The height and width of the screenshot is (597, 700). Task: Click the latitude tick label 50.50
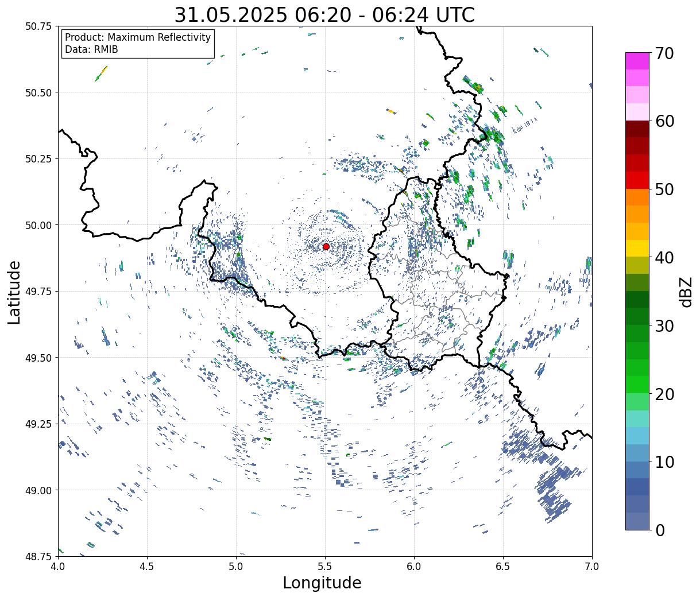point(38,92)
